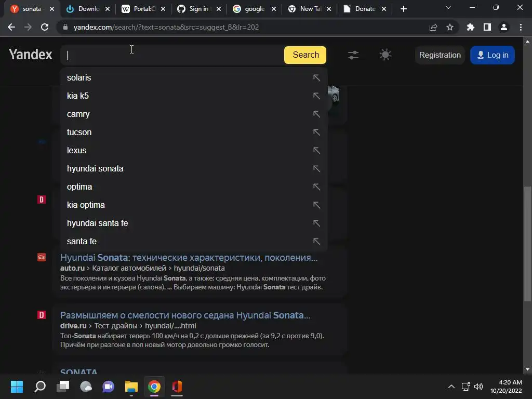Fill search with 'santa fe' using its arrow icon
The image size is (532, 399).
coord(316,241)
